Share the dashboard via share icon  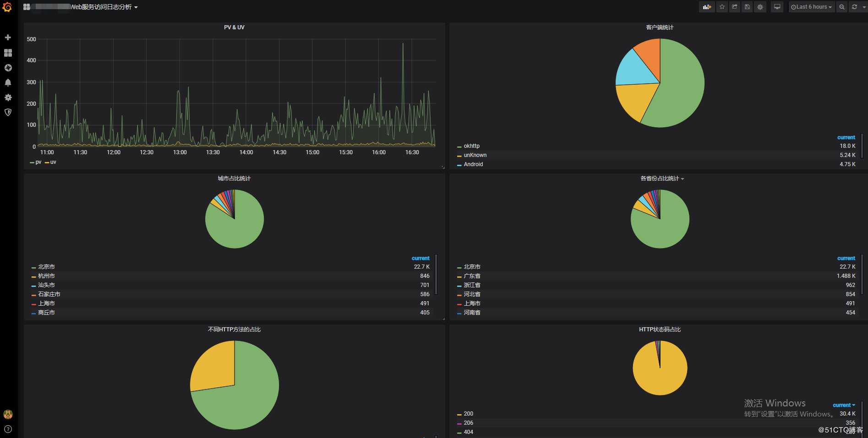(735, 7)
